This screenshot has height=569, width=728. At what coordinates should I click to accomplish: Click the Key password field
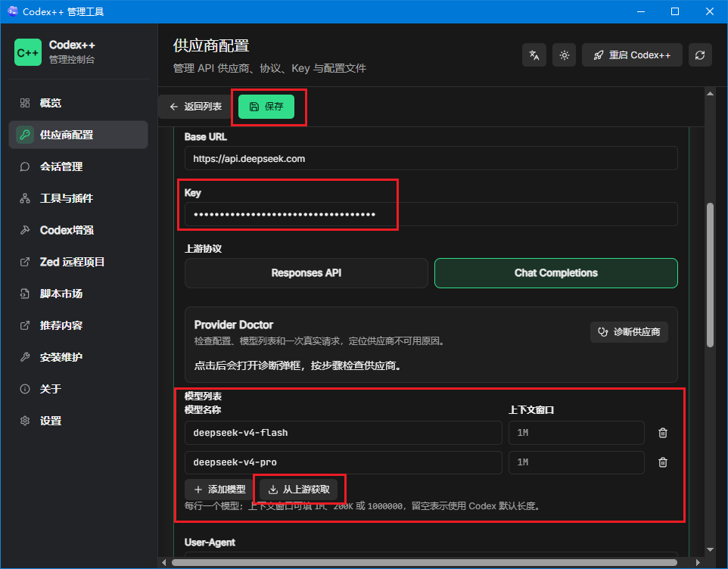431,214
